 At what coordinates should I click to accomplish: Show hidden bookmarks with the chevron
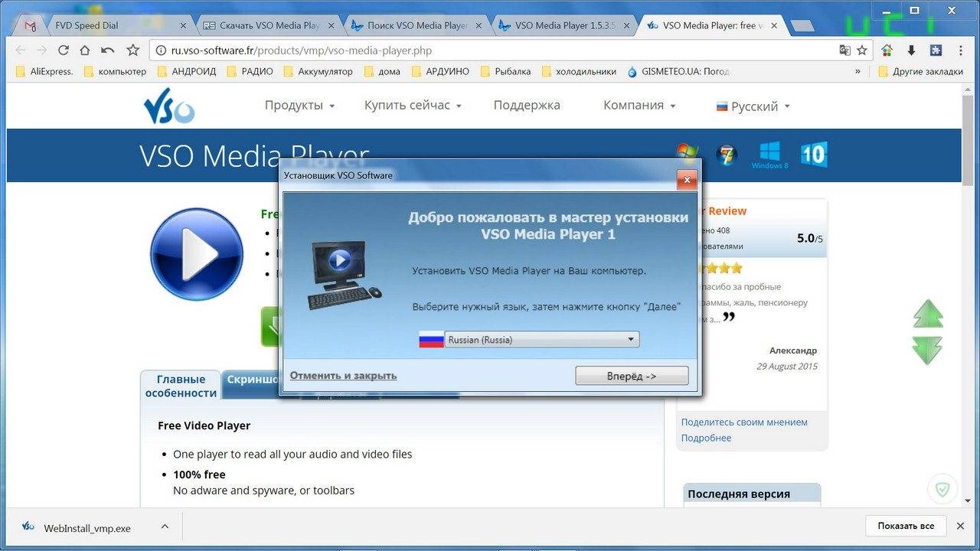click(x=858, y=71)
